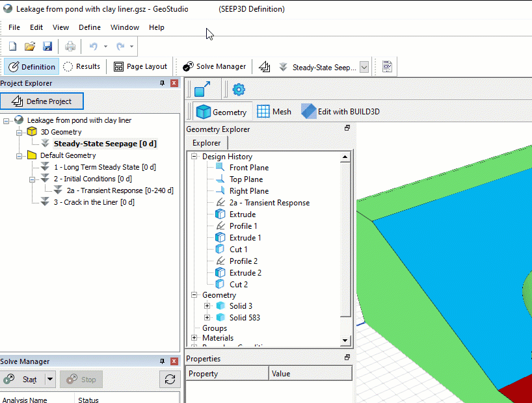Switch to Definition view
532x403 pixels.
pyautogui.click(x=32, y=67)
